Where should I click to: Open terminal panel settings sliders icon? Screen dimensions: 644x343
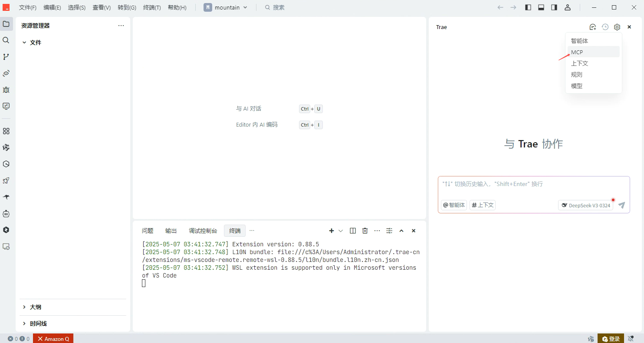tap(389, 231)
